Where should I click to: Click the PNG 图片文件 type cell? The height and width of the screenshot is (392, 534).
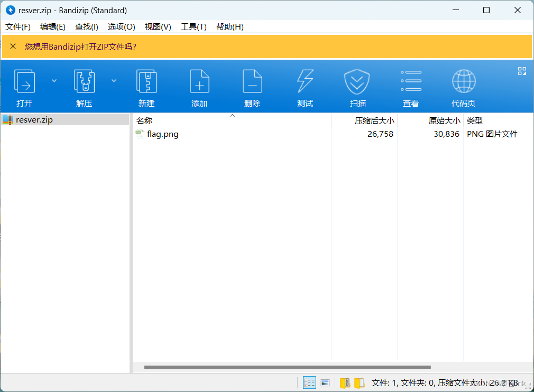pyautogui.click(x=492, y=134)
